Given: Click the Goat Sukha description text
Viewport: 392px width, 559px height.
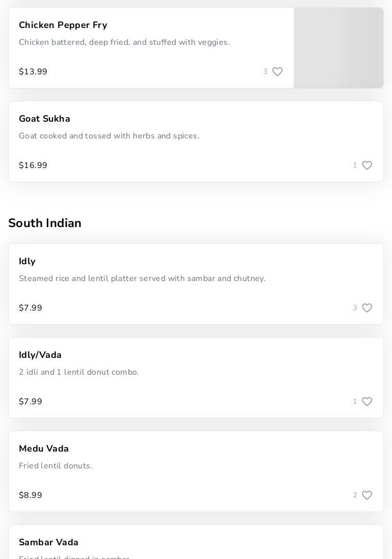Looking at the screenshot, I should 109,136.
